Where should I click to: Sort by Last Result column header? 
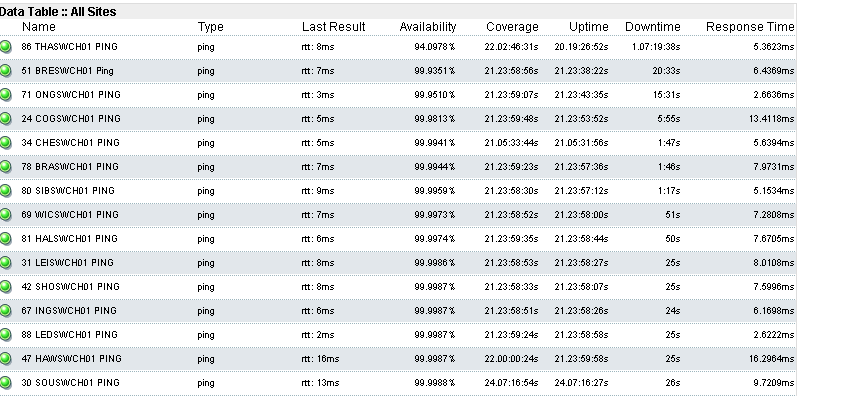click(x=333, y=27)
